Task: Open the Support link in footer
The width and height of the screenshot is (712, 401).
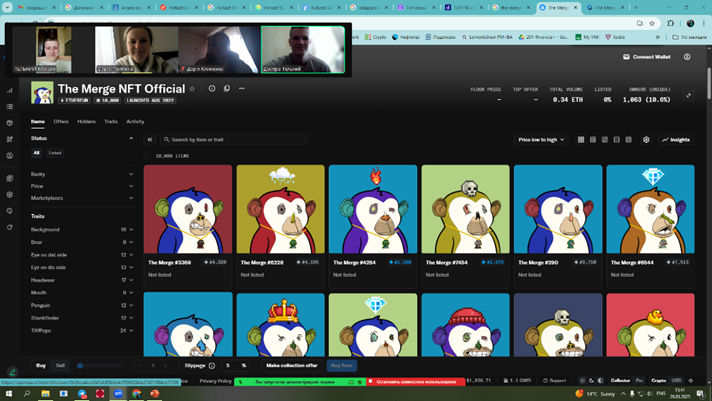Action: tap(554, 381)
